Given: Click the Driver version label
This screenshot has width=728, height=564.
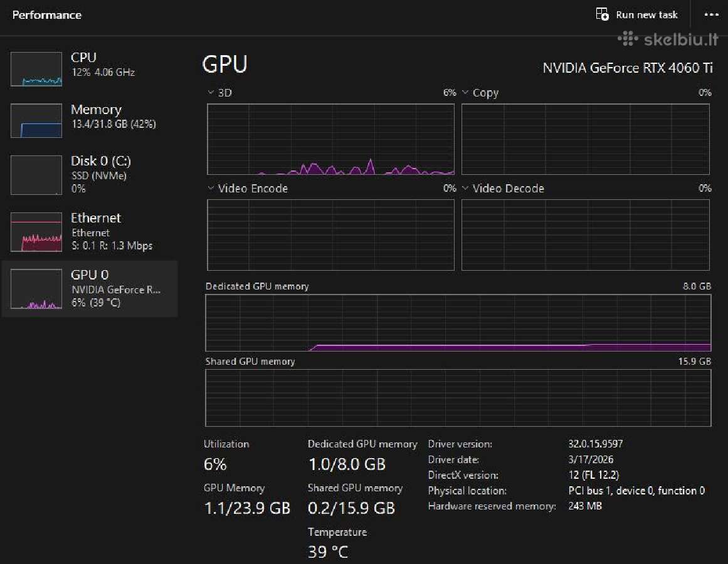Looking at the screenshot, I should point(460,444).
